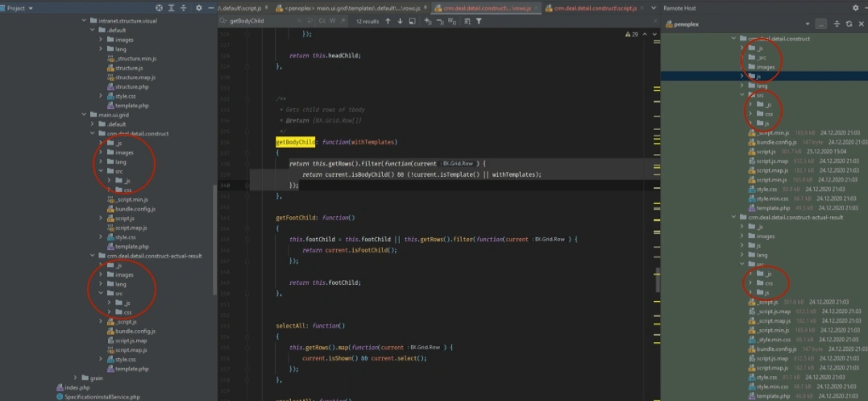
Task: Click the selectAll function name in the editor
Action: tap(291, 326)
